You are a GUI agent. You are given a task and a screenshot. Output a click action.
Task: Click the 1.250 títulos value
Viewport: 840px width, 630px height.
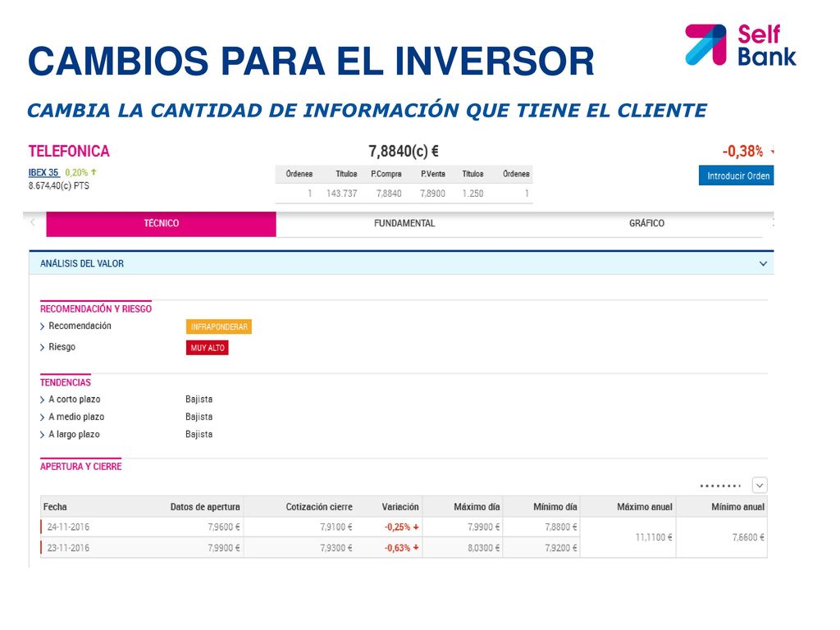[x=473, y=194]
